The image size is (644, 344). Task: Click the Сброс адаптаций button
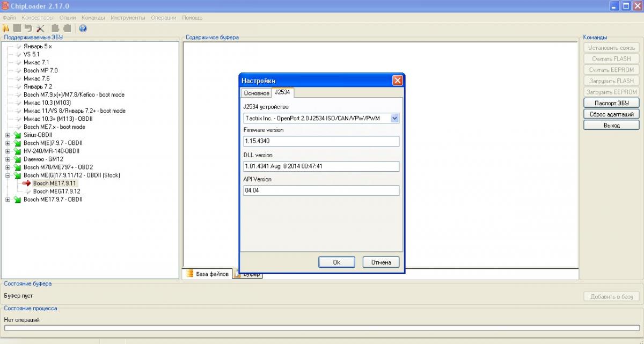click(611, 114)
